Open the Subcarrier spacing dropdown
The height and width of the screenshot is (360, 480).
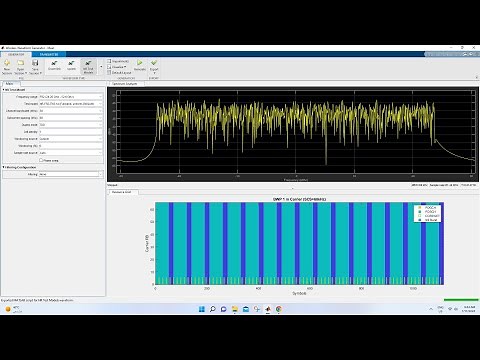71,118
